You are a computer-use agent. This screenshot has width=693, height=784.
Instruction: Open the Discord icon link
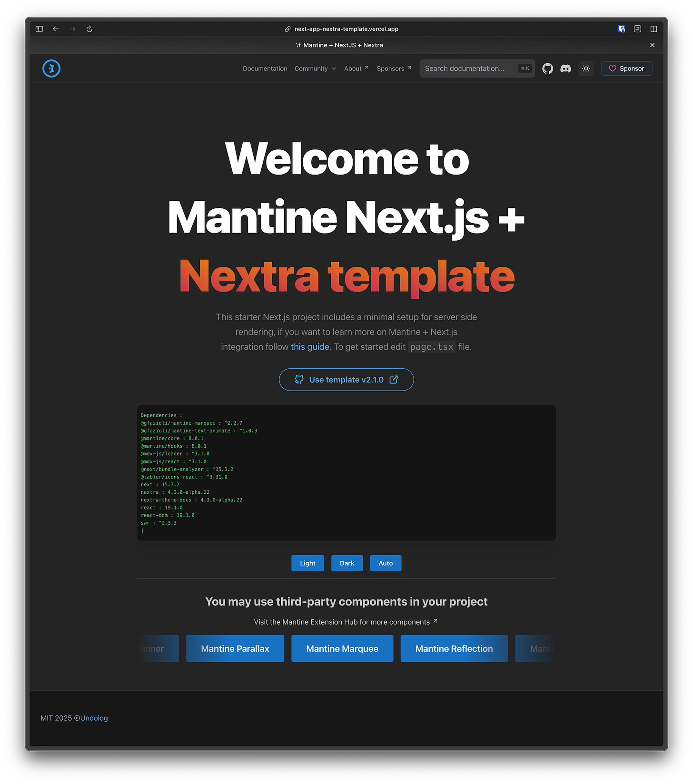click(565, 69)
